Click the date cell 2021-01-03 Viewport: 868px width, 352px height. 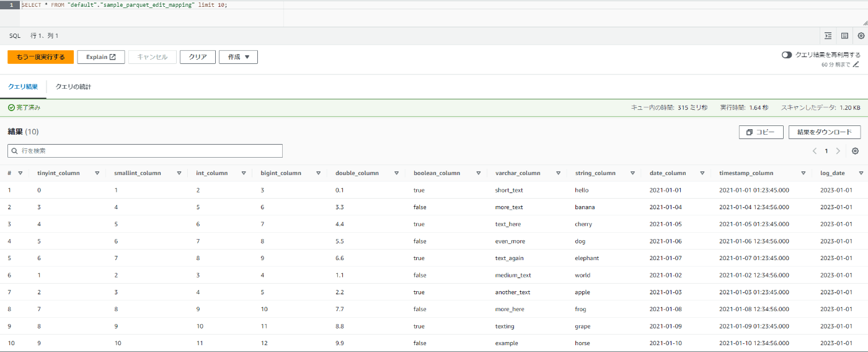click(666, 292)
